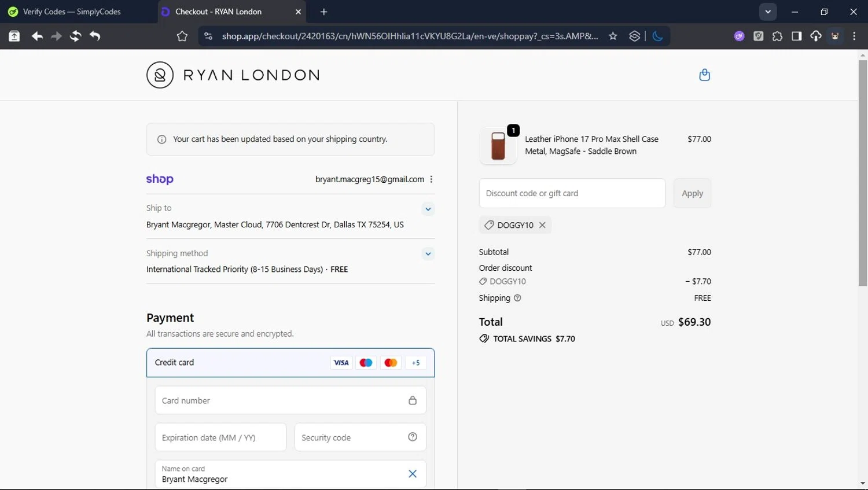Go back to the previous page
The image size is (868, 490).
[x=37, y=36]
